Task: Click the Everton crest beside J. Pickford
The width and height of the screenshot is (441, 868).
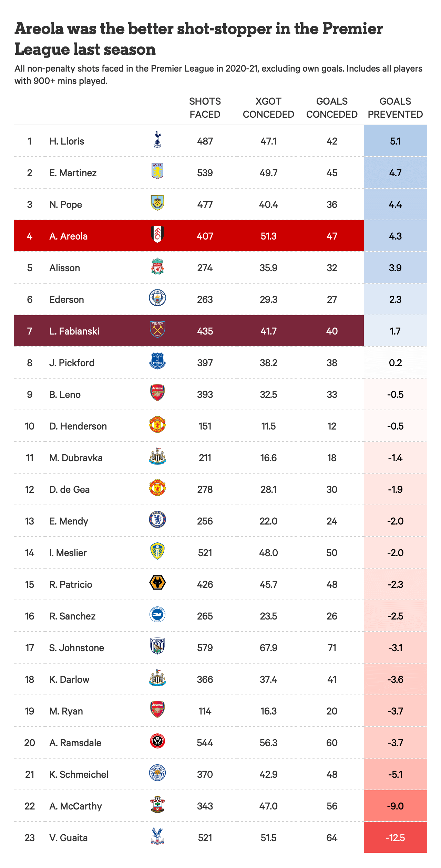Action: (157, 361)
